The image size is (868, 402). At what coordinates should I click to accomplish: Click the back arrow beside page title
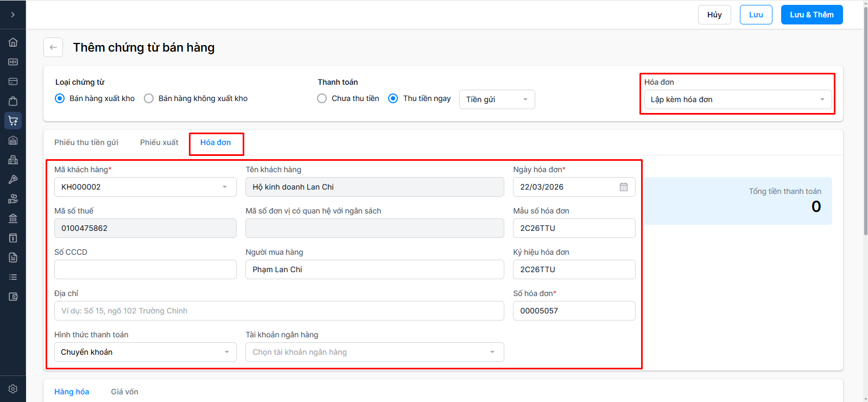tap(53, 47)
